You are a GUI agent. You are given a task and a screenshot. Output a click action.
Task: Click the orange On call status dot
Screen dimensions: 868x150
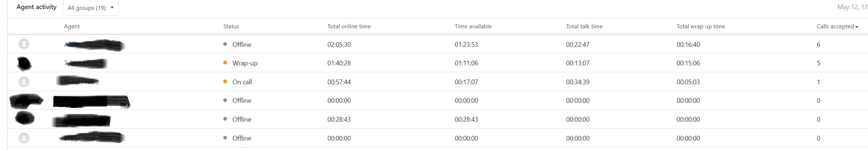click(x=225, y=82)
